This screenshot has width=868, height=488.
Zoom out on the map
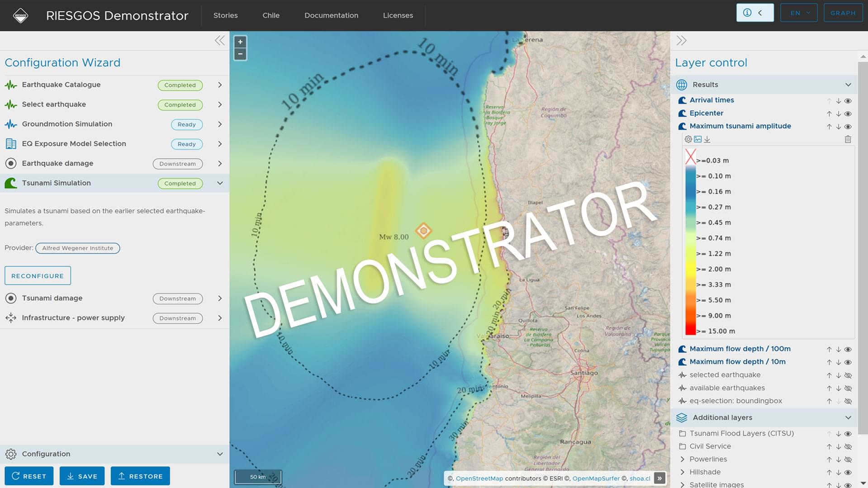(x=240, y=54)
